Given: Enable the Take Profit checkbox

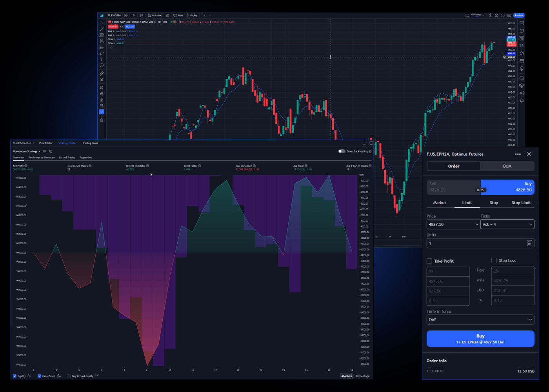Looking at the screenshot, I should (x=429, y=261).
